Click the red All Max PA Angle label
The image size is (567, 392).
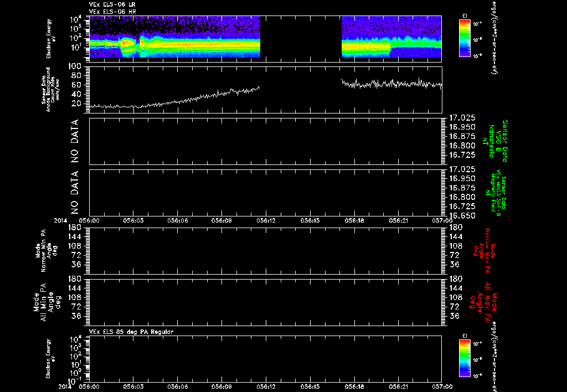click(483, 302)
